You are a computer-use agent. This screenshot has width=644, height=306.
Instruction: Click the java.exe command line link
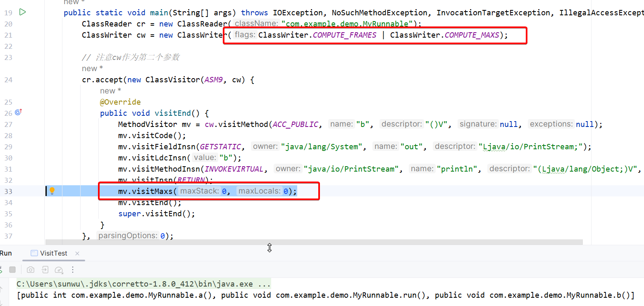pos(143,284)
